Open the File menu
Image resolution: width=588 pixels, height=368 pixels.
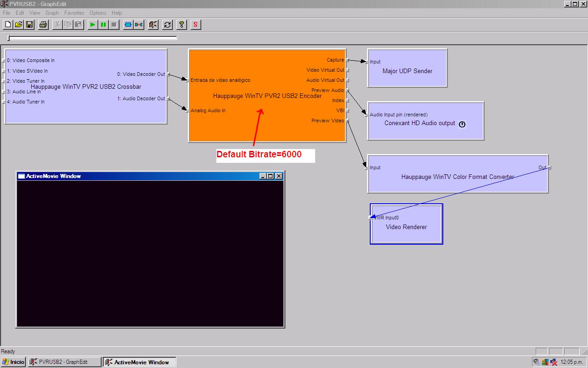(x=6, y=13)
